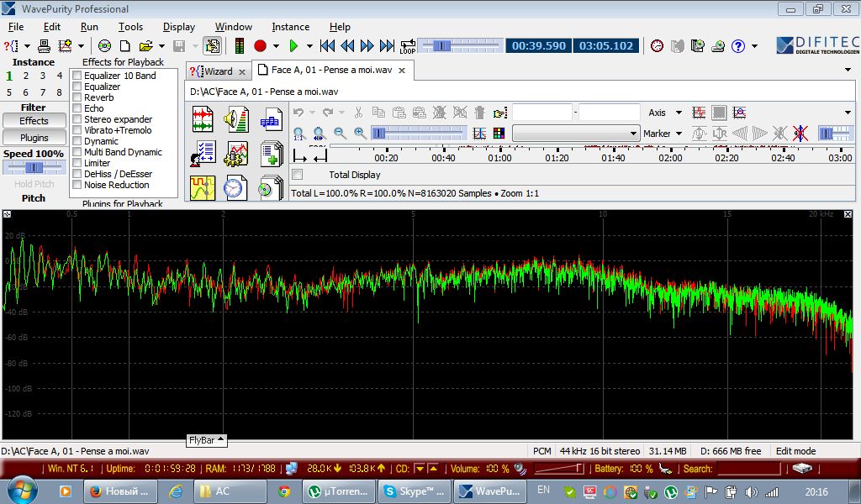This screenshot has width=861, height=504.
Task: Click the Plugins filter button
Action: pos(34,138)
